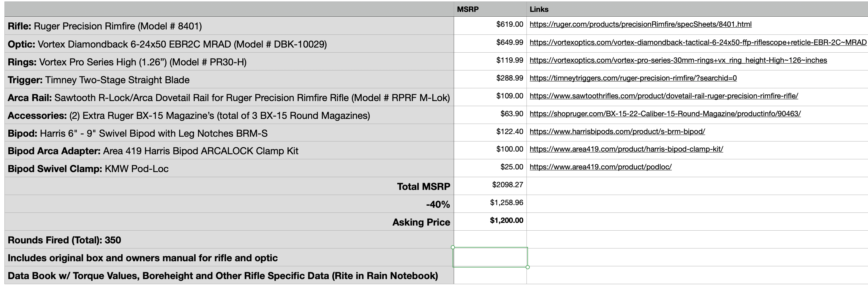Select the Optic: Vortex Diamondback cell
Screen dimensions: 868x285
pyautogui.click(x=229, y=43)
